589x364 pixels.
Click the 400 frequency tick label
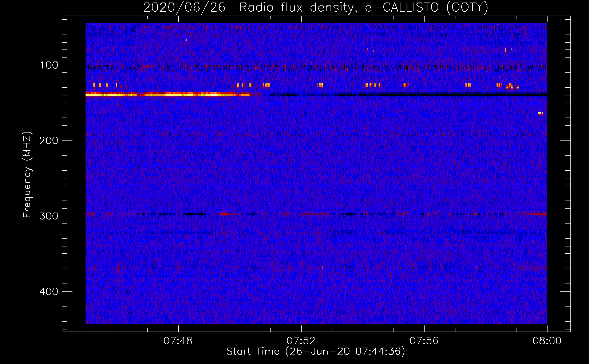[x=49, y=292]
